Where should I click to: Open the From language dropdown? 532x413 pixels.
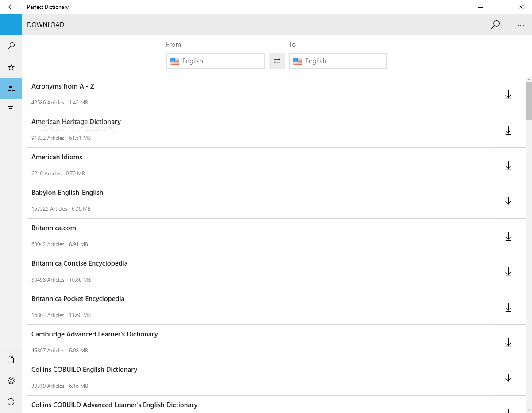215,61
